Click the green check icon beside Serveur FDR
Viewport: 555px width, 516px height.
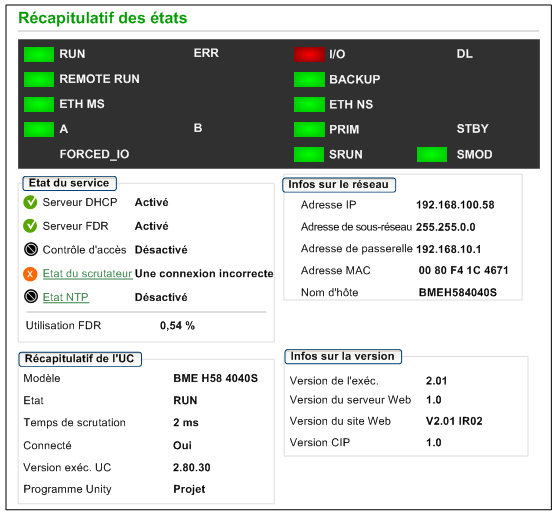point(30,226)
